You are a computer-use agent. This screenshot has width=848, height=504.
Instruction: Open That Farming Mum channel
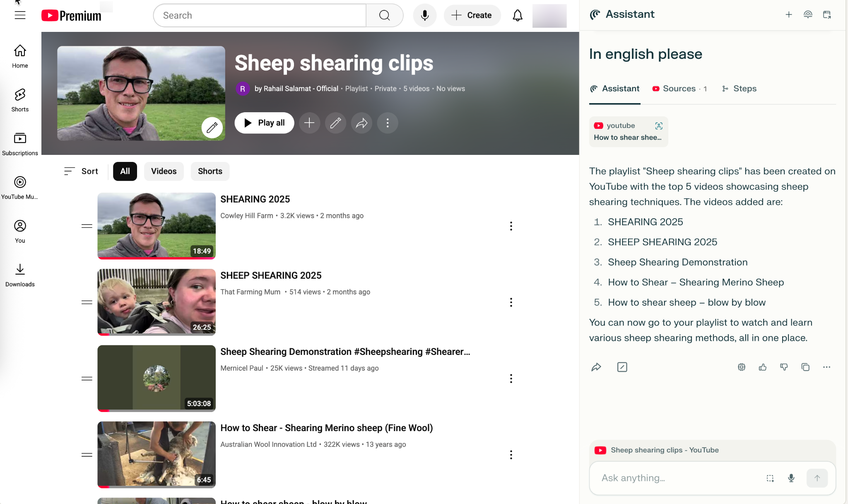click(250, 292)
